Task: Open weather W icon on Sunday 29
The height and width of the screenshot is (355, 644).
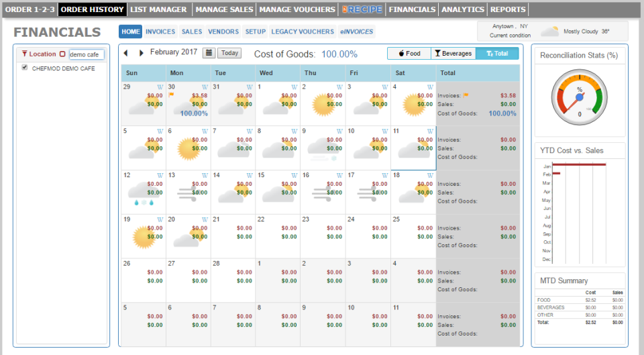Action: click(160, 87)
